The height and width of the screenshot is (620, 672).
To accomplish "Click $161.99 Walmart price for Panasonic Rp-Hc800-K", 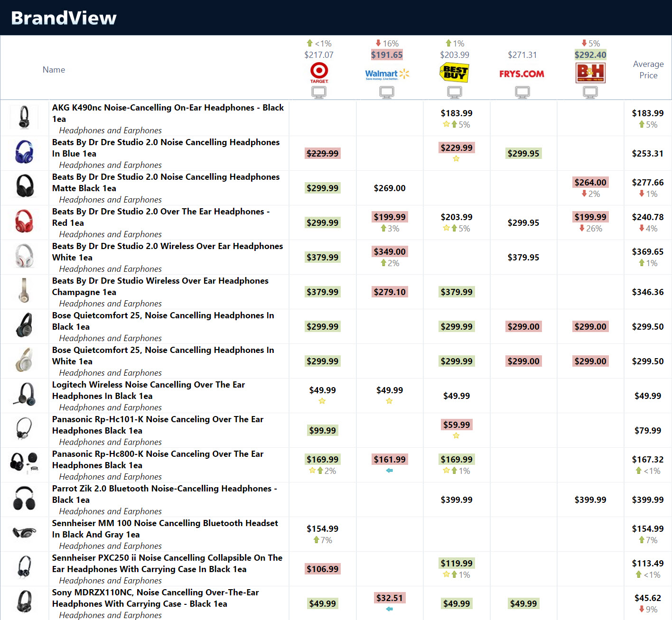I will tap(390, 460).
